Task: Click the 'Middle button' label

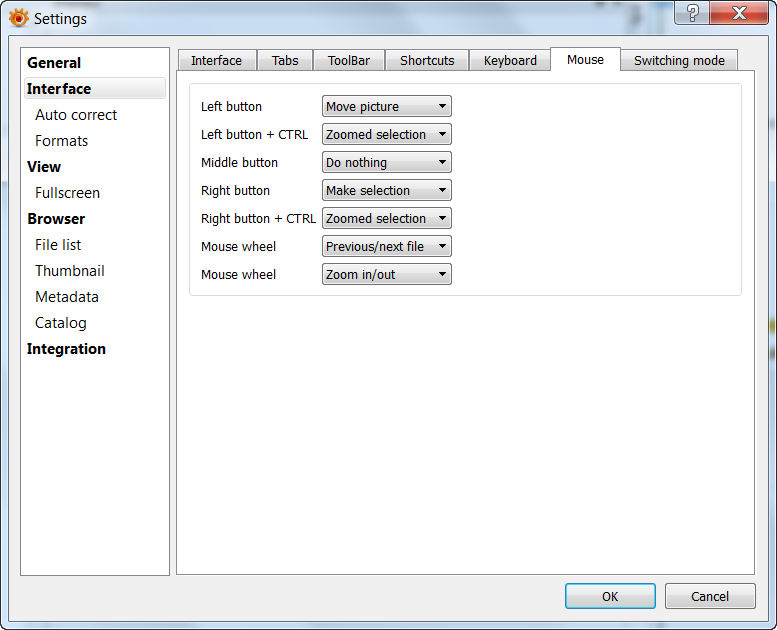Action: pos(239,163)
